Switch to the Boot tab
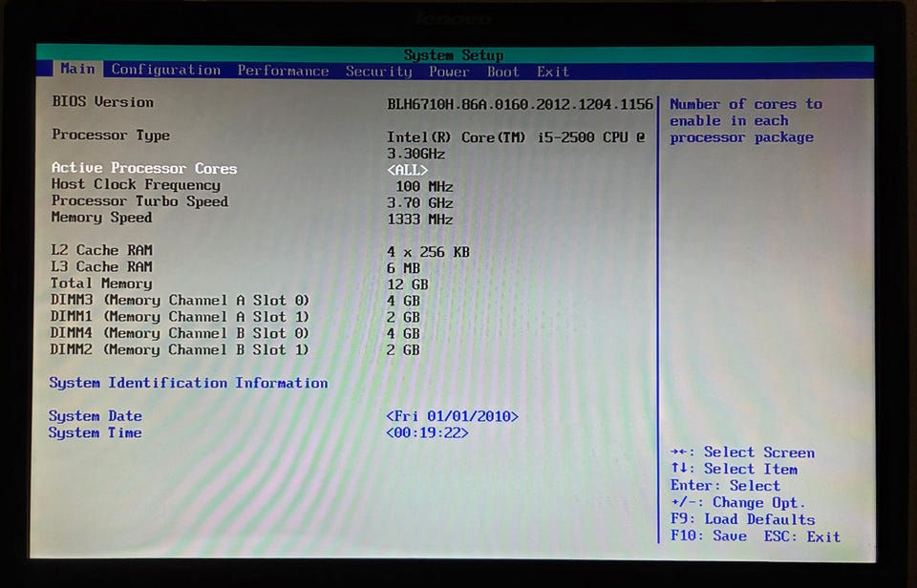The height and width of the screenshot is (588, 917). coord(503,72)
